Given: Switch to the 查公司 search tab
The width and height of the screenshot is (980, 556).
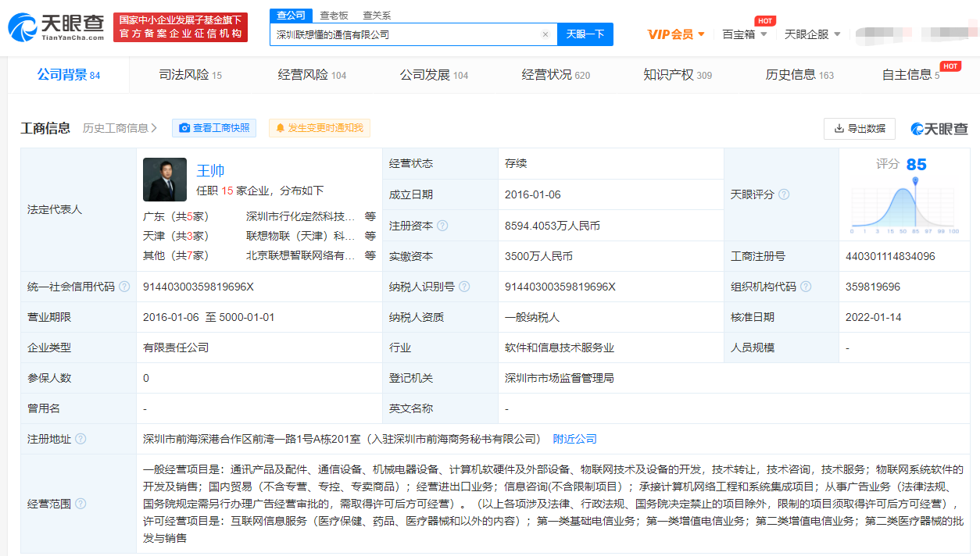Looking at the screenshot, I should pos(291,16).
